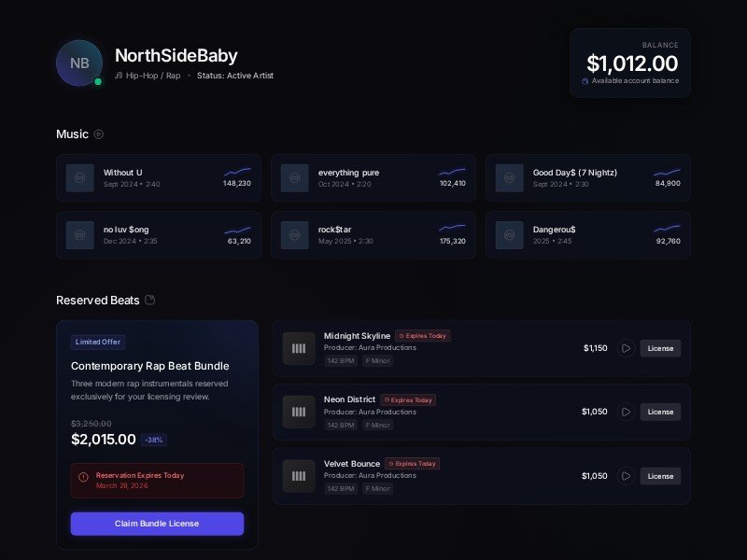Click the Velvet Bounce beat artwork icon
Image resolution: width=747 pixels, height=560 pixels.
(x=299, y=476)
